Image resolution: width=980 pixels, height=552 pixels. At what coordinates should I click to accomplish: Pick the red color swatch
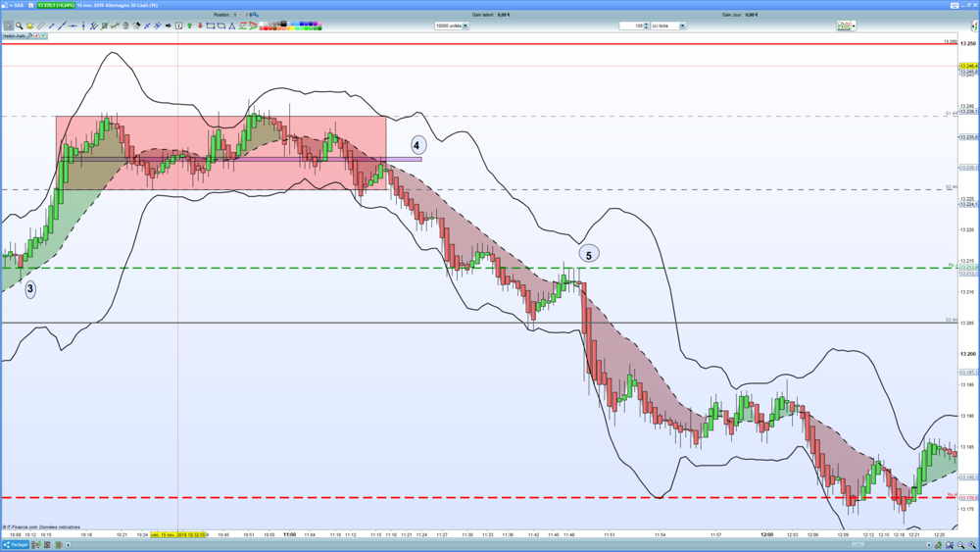click(x=265, y=28)
